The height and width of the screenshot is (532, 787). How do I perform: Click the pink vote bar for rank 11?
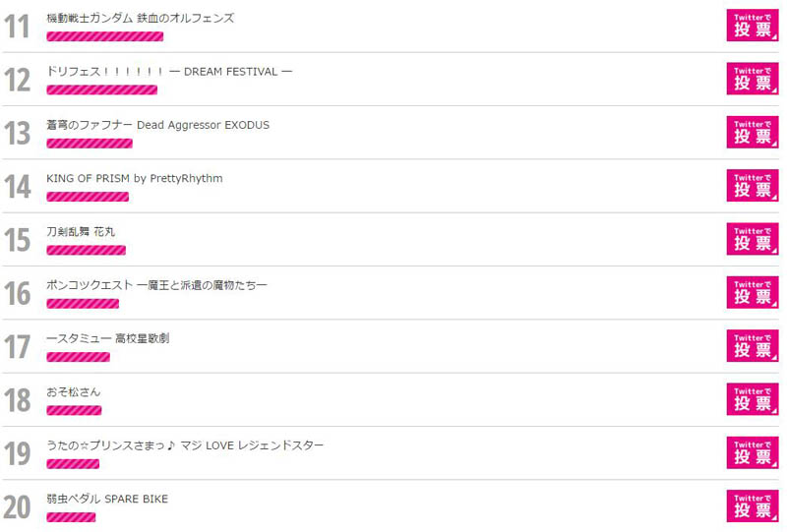pyautogui.click(x=105, y=36)
